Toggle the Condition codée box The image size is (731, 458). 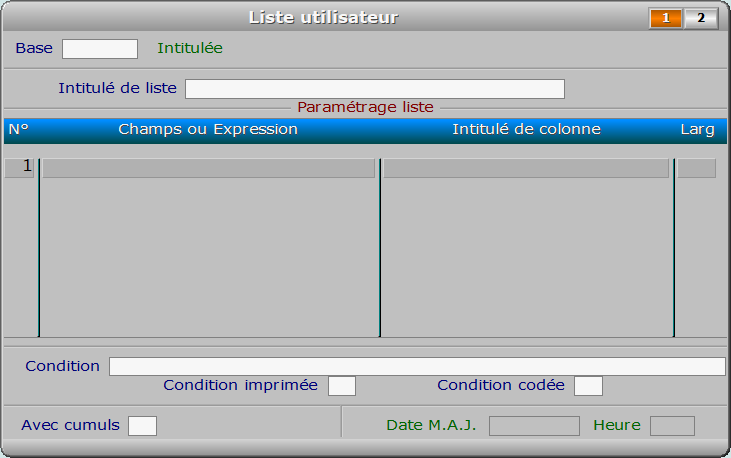pyautogui.click(x=588, y=386)
